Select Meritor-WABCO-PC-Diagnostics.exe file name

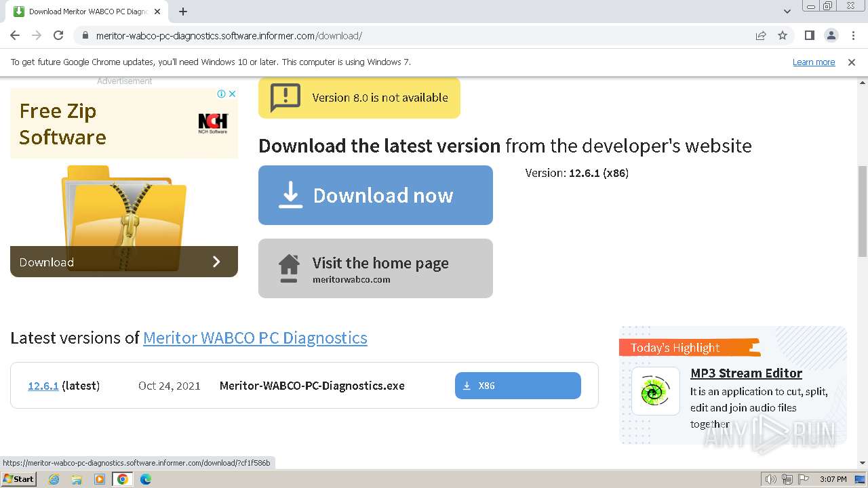[312, 386]
